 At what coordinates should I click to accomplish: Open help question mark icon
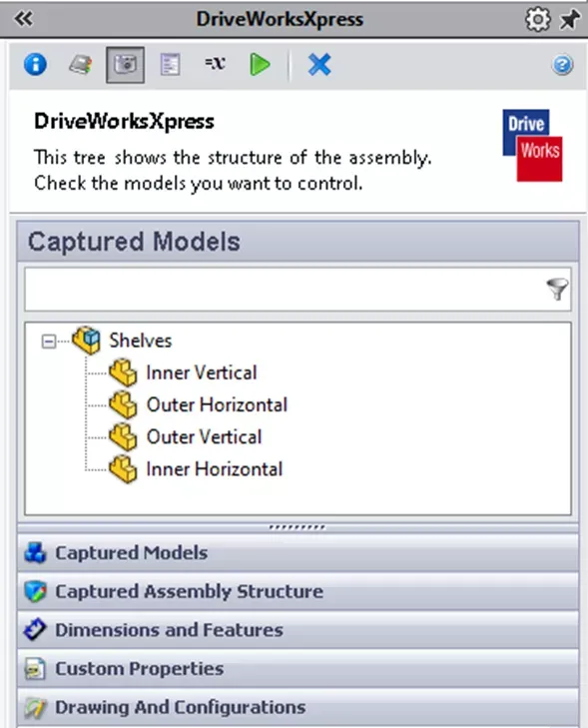click(562, 65)
